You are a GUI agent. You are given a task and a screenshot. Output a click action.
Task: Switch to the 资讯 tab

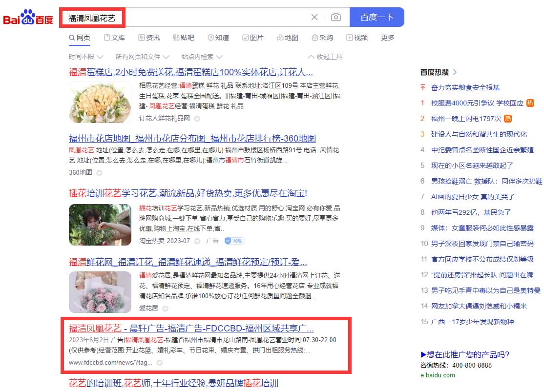(x=149, y=38)
